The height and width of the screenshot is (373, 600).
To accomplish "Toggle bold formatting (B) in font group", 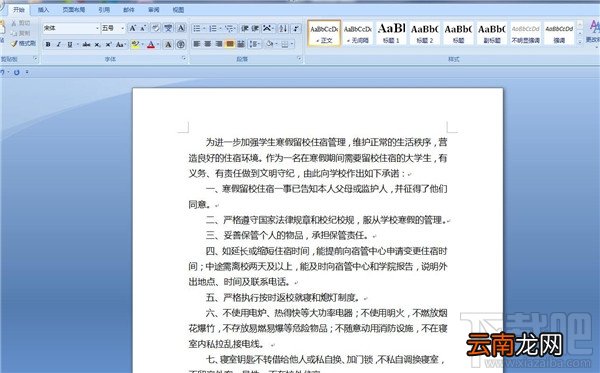I will point(48,44).
